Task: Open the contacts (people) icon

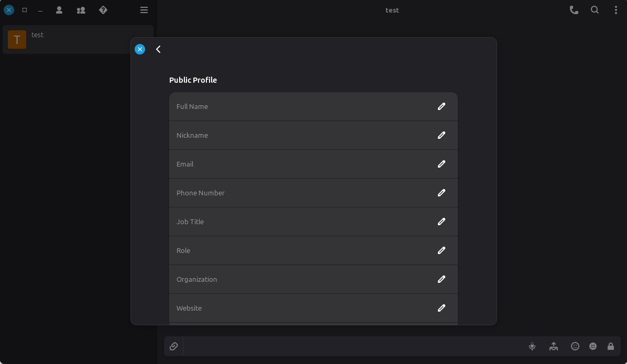Action: coord(81,10)
